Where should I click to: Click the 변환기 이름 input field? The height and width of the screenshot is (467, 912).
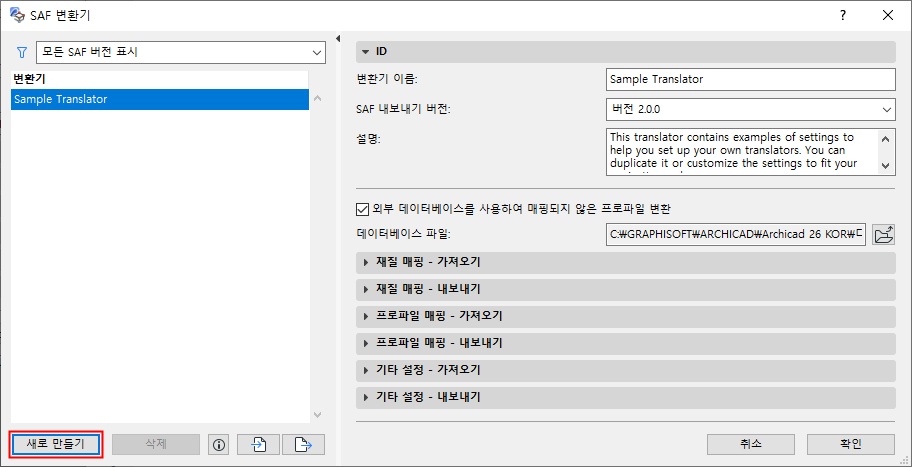coord(750,80)
